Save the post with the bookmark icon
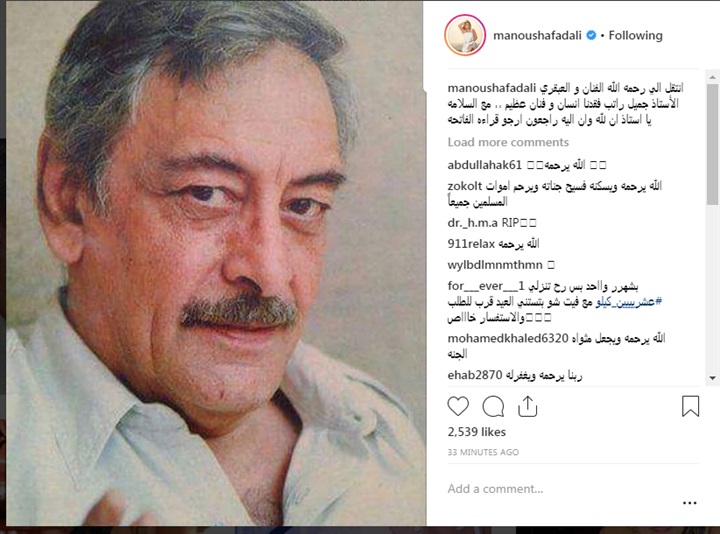This screenshot has width=720, height=534. point(690,406)
